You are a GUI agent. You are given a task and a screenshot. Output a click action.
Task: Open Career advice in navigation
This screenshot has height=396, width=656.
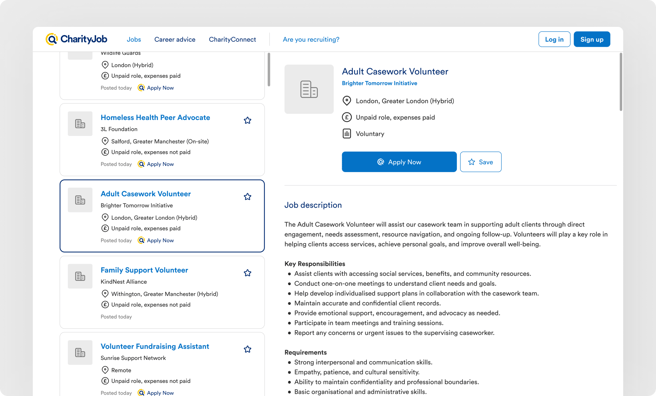[x=174, y=39]
